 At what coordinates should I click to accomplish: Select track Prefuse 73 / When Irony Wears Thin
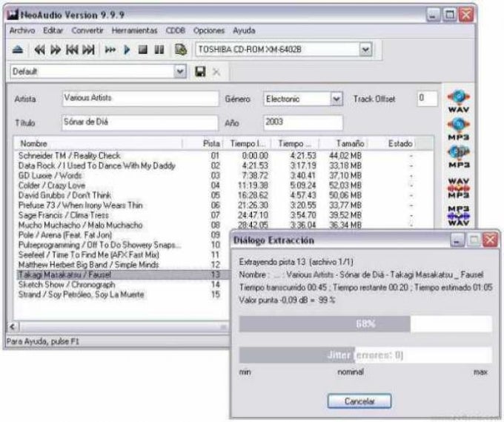point(80,205)
